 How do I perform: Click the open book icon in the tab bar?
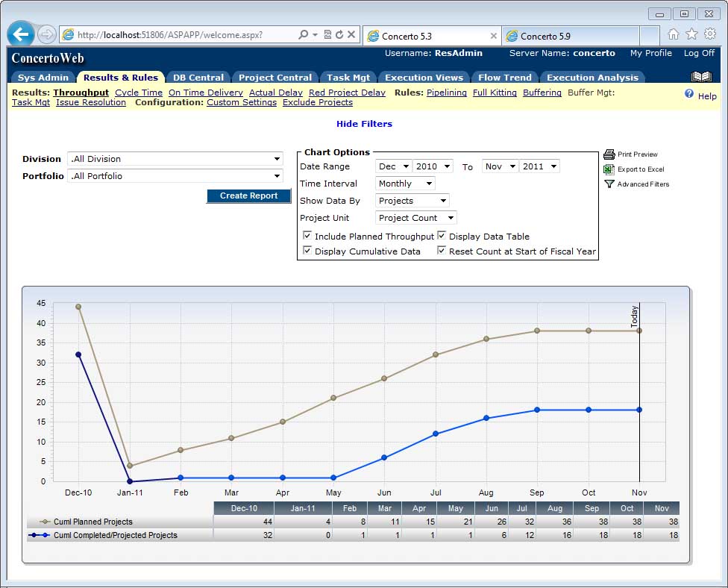pyautogui.click(x=701, y=77)
